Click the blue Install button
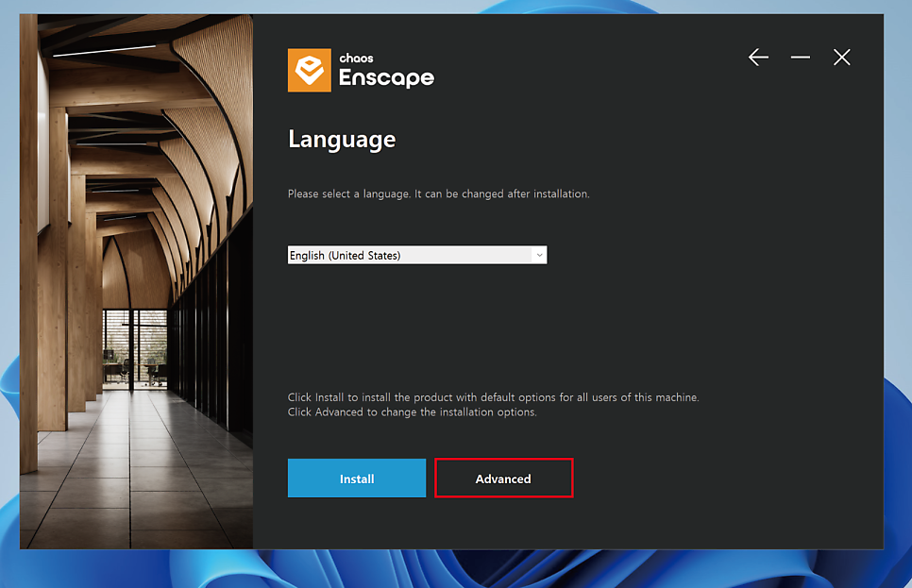Viewport: 912px width, 588px height. point(357,479)
